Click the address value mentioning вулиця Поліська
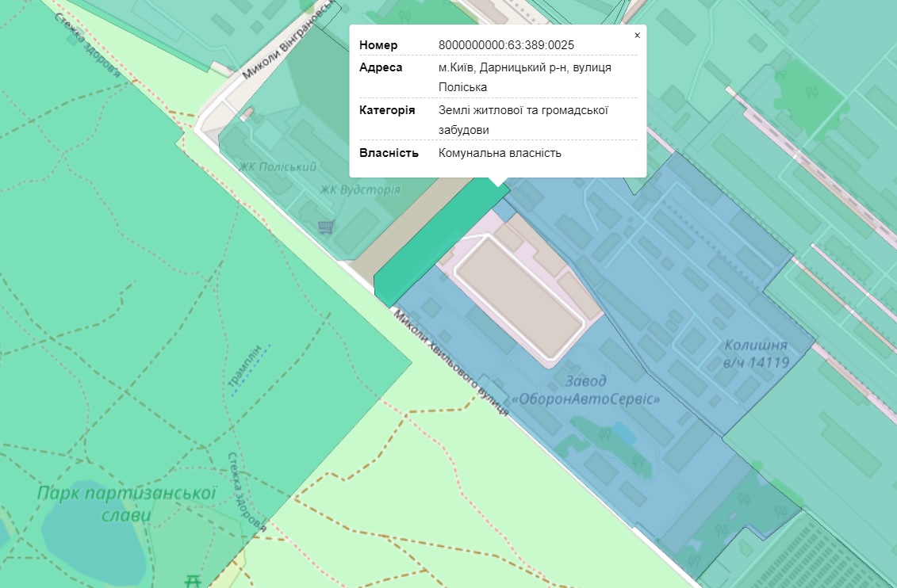 (524, 77)
